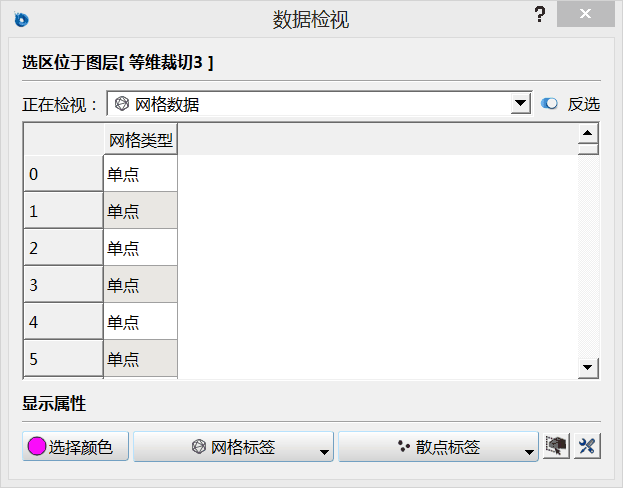The width and height of the screenshot is (623, 488).
Task: Click the application logo icon in title bar
Action: [x=21, y=19]
